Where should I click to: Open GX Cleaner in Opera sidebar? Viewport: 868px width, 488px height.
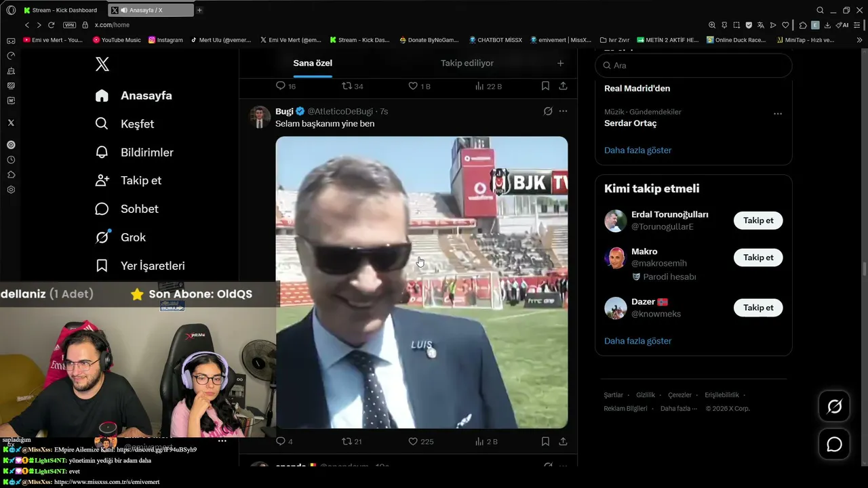11,70
